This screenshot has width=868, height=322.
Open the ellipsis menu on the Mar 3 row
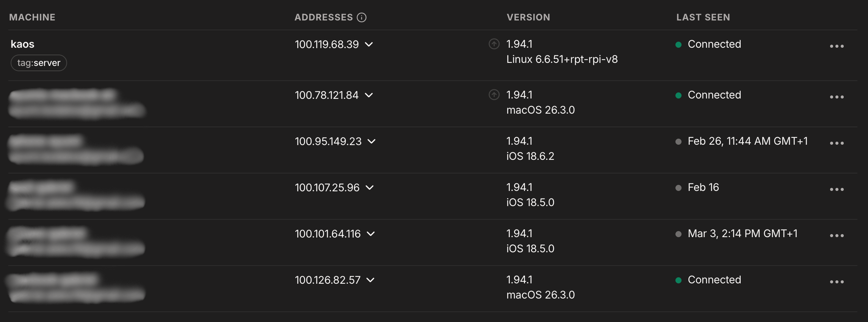point(836,234)
